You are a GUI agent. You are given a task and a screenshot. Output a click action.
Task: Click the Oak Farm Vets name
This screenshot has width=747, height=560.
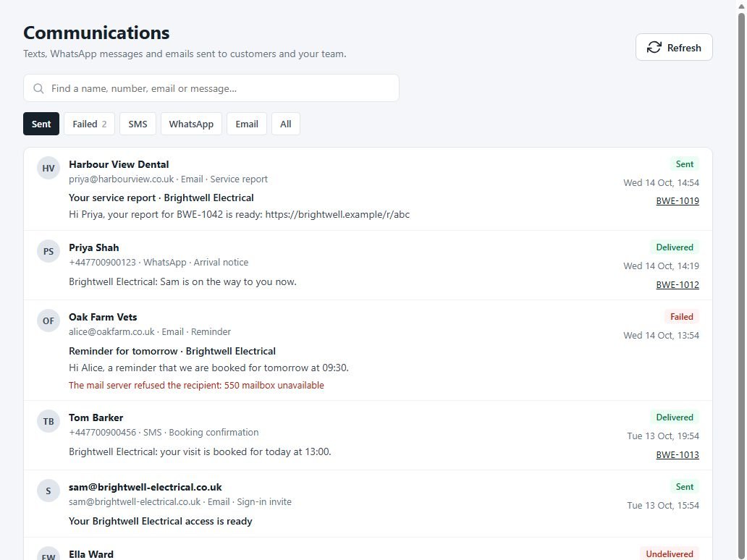103,317
